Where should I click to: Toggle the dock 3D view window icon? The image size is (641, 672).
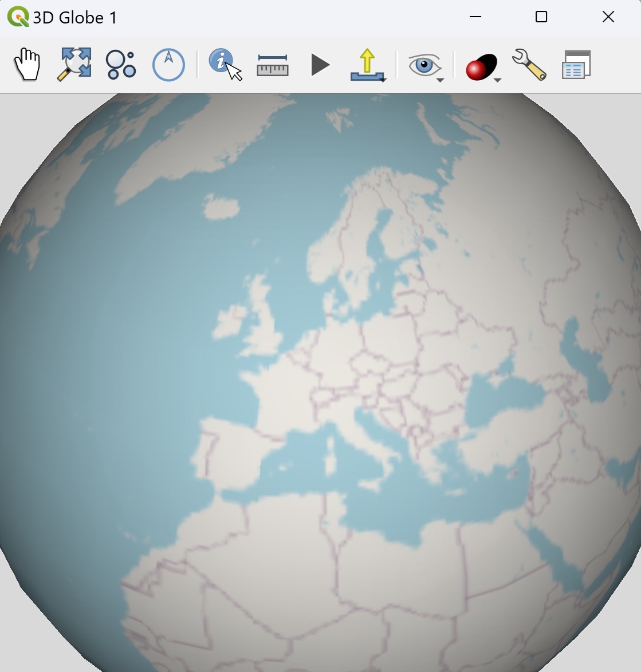click(x=576, y=65)
